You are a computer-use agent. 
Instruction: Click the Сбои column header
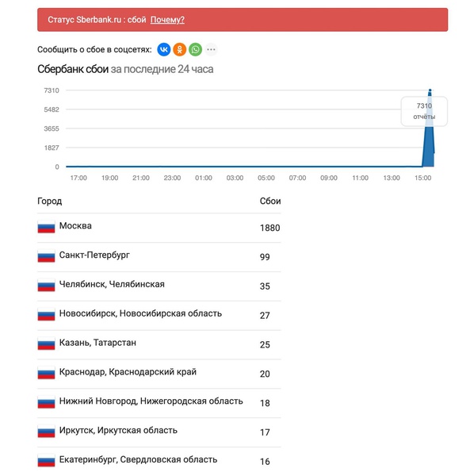[270, 202]
